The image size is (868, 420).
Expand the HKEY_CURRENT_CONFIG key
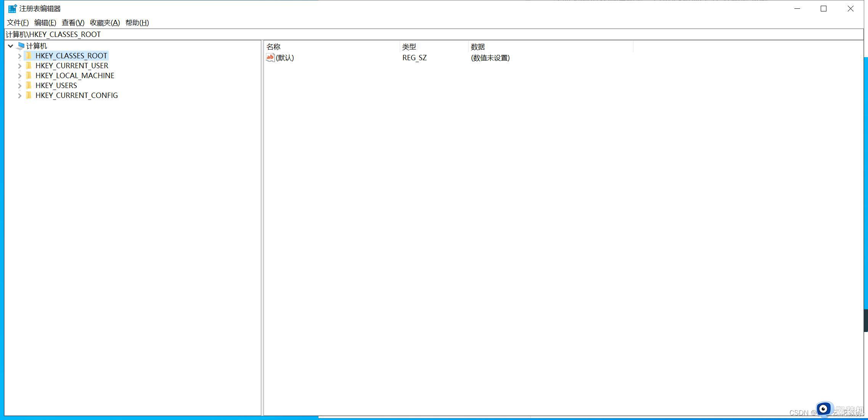(19, 96)
